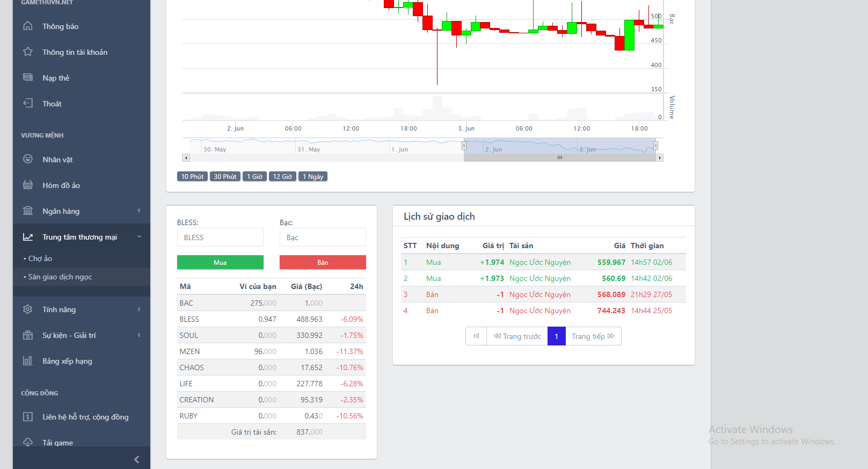Click the cloud download icon for Tải game

[x=28, y=442]
